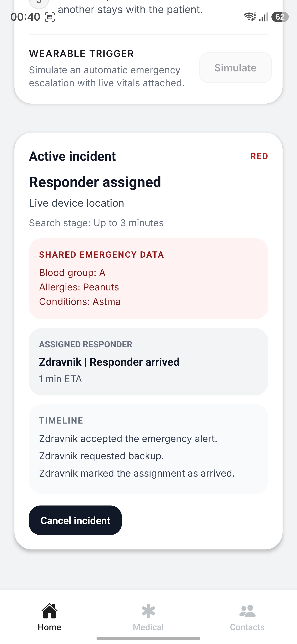Open the Medical tab label
This screenshot has height=644, width=297.
[148, 627]
